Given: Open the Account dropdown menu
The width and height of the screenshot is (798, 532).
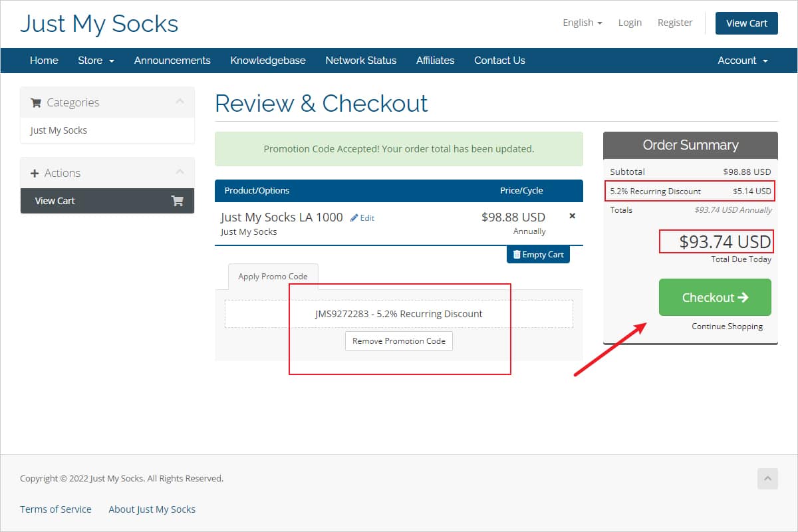Looking at the screenshot, I should click(x=742, y=61).
